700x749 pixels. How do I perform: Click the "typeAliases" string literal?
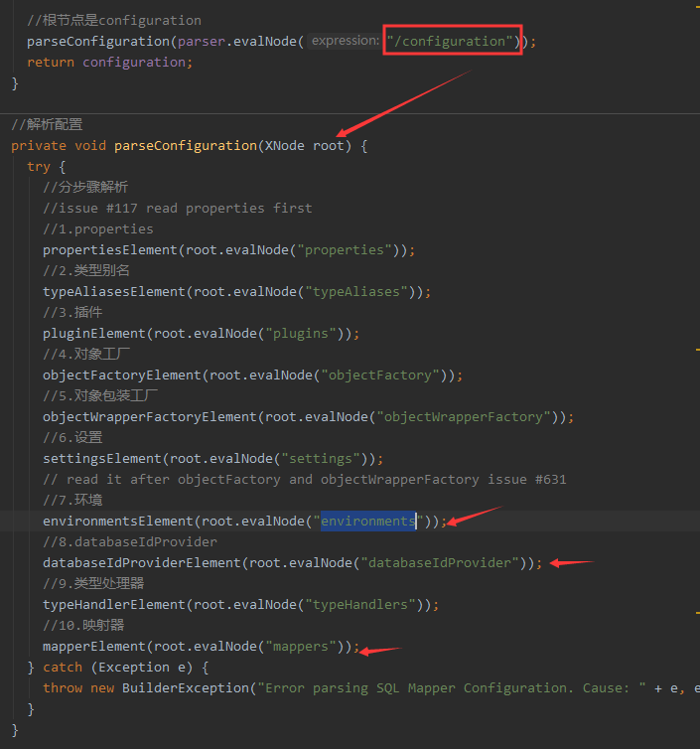tap(356, 292)
